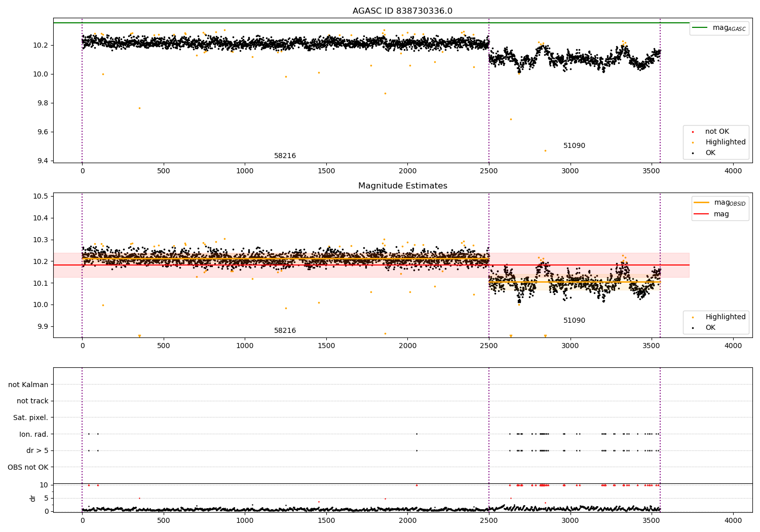Click the orange 'Highlighted' legend marker in top plot

693,142
